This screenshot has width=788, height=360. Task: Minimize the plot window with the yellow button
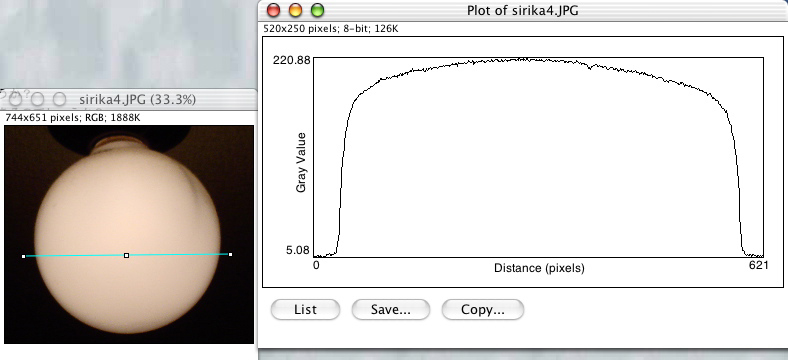[296, 10]
